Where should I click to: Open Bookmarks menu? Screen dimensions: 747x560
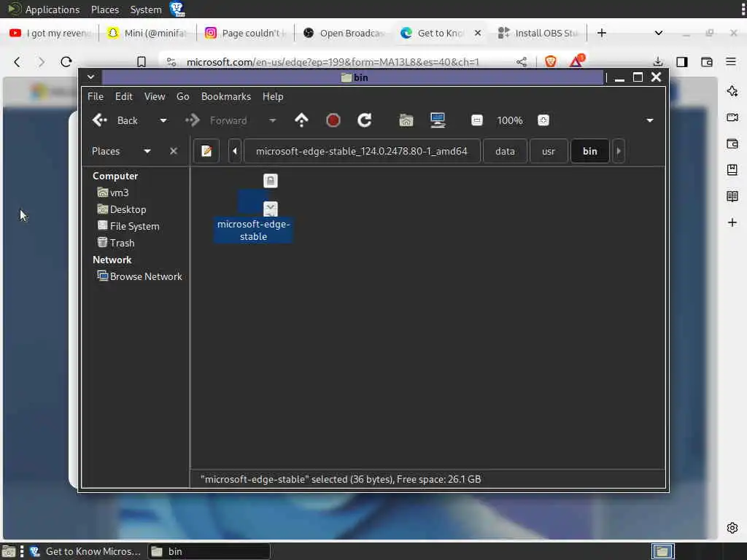(x=226, y=96)
